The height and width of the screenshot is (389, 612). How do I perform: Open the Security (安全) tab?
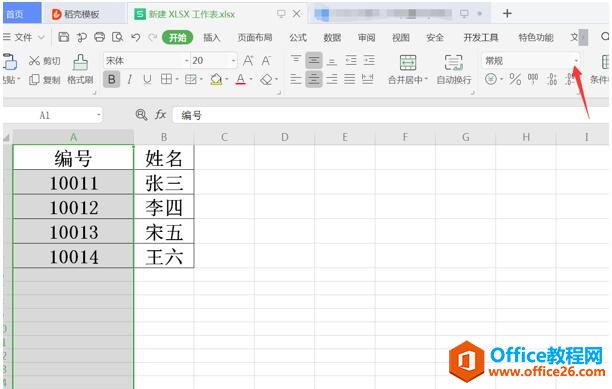(435, 37)
